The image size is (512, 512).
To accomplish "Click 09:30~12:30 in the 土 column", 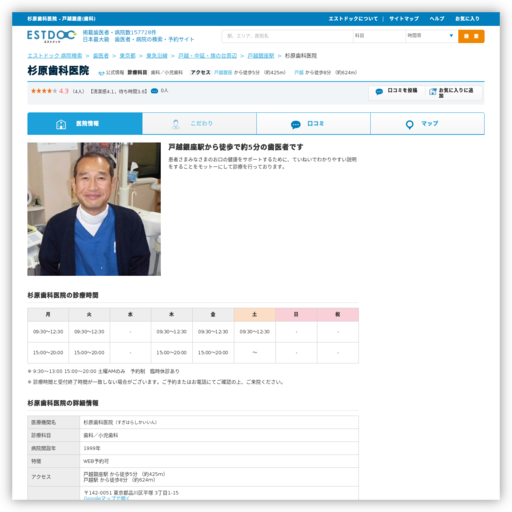I will (x=255, y=332).
